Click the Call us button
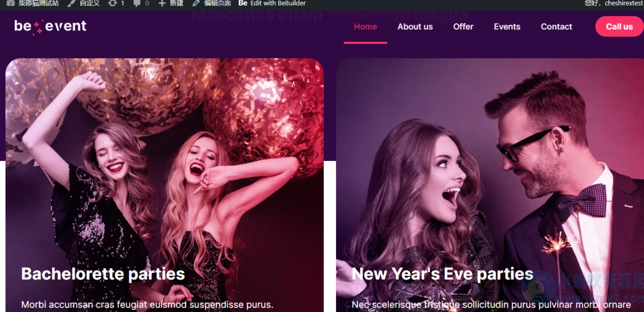 click(619, 26)
